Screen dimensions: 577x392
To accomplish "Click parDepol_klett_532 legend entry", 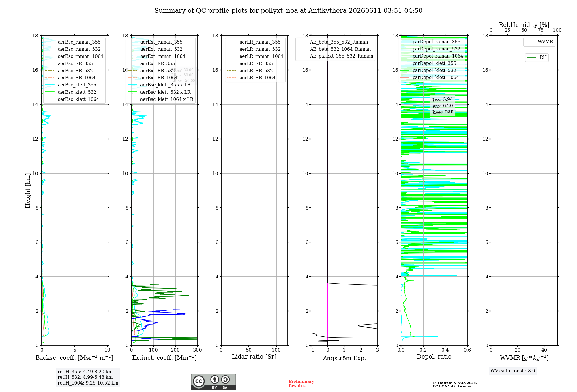I will (x=428, y=70).
